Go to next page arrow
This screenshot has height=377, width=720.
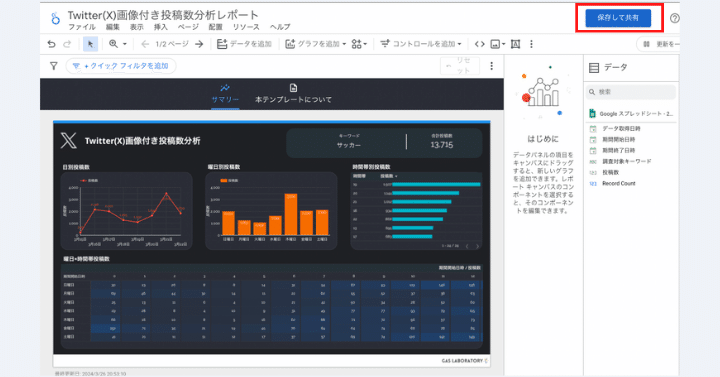point(199,44)
